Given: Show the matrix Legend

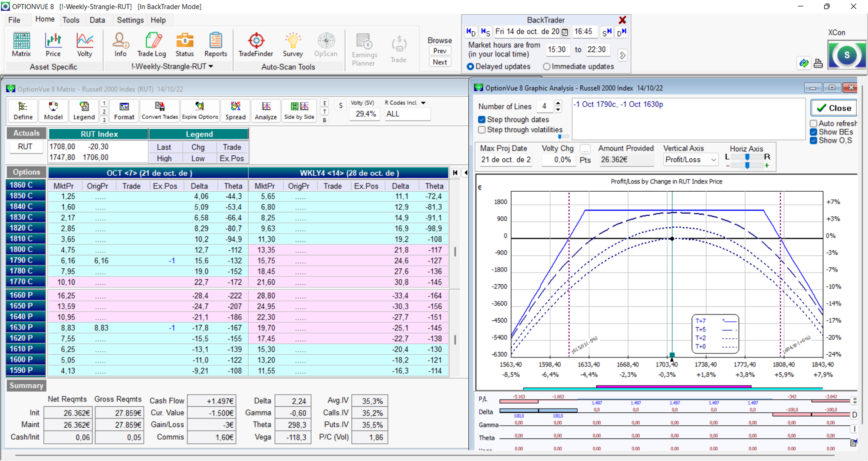Looking at the screenshot, I should 84,111.
